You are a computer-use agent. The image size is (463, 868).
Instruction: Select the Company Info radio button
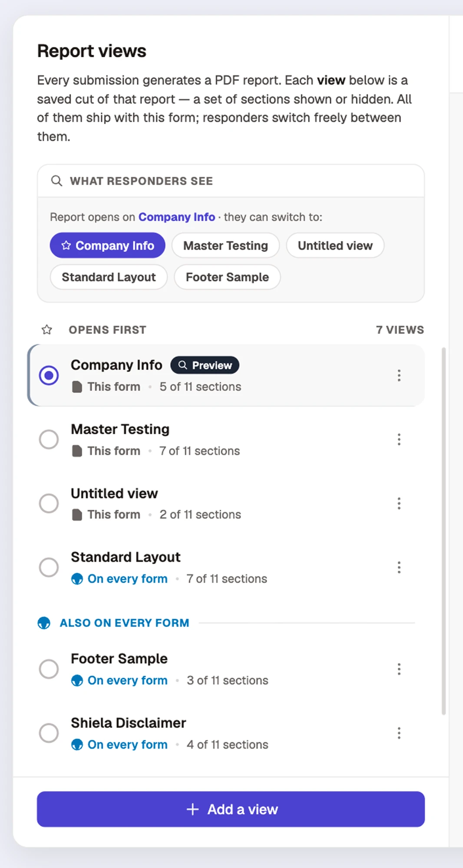tap(49, 375)
